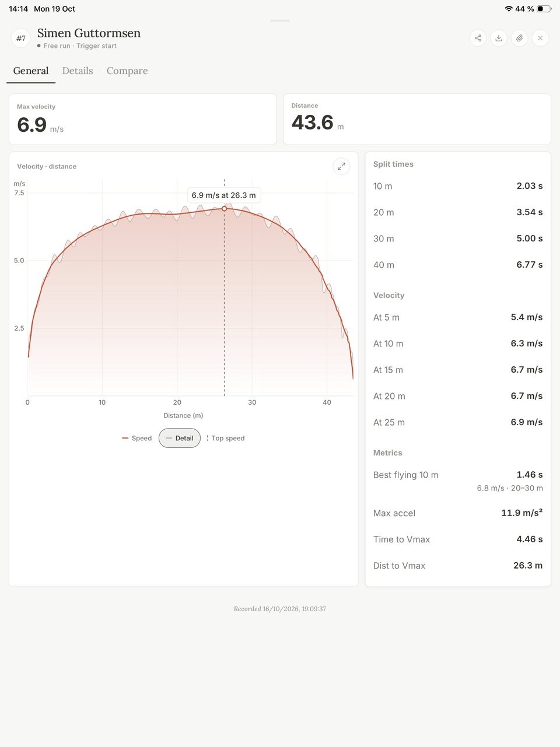The width and height of the screenshot is (560, 747).
Task: Tap the battery indicator icon
Action: (x=544, y=9)
